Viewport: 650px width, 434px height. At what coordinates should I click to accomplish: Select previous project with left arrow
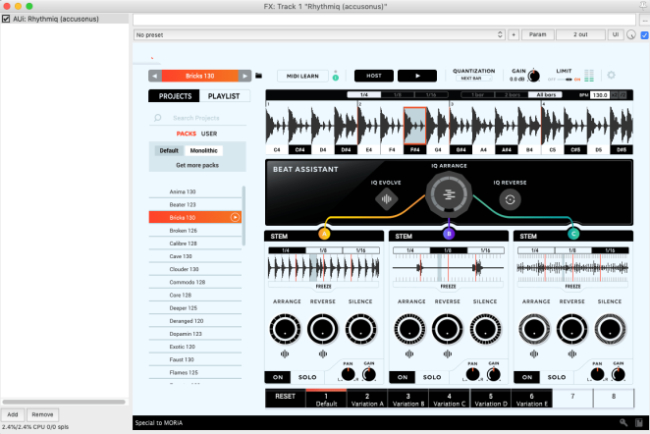(x=155, y=76)
